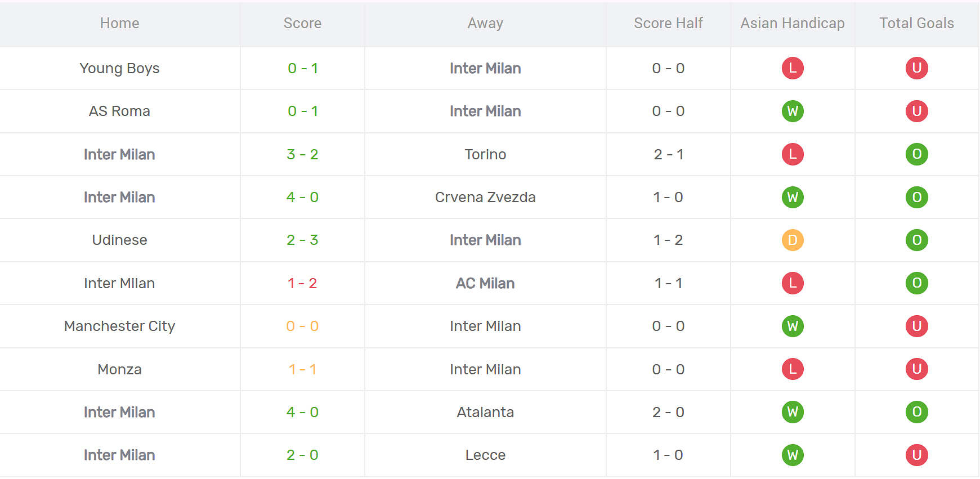This screenshot has height=479, width=980.
Task: Click the 1 - 2 score against AC Milan
Action: click(x=302, y=283)
